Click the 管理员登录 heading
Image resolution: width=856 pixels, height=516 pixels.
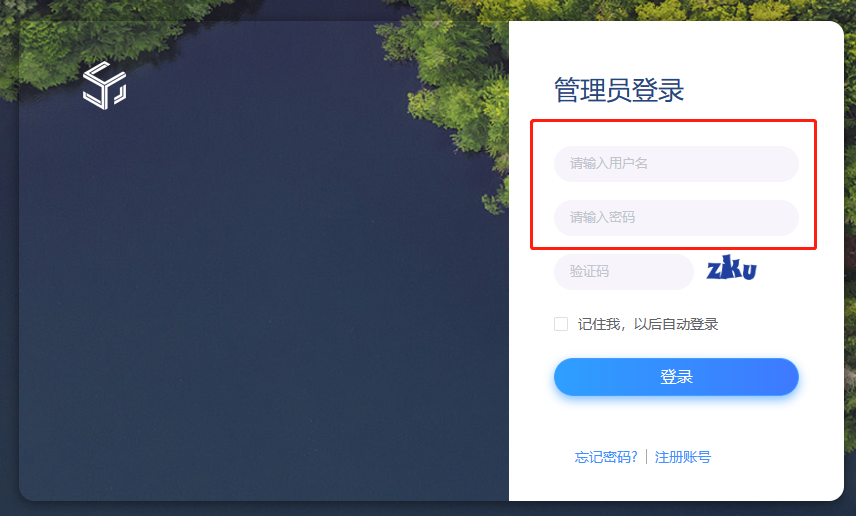[x=619, y=90]
